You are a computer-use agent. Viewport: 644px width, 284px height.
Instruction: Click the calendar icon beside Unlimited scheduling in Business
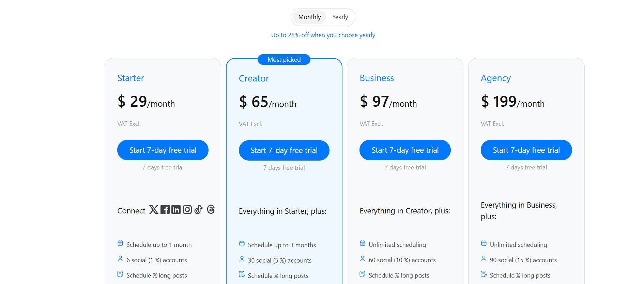tap(362, 243)
